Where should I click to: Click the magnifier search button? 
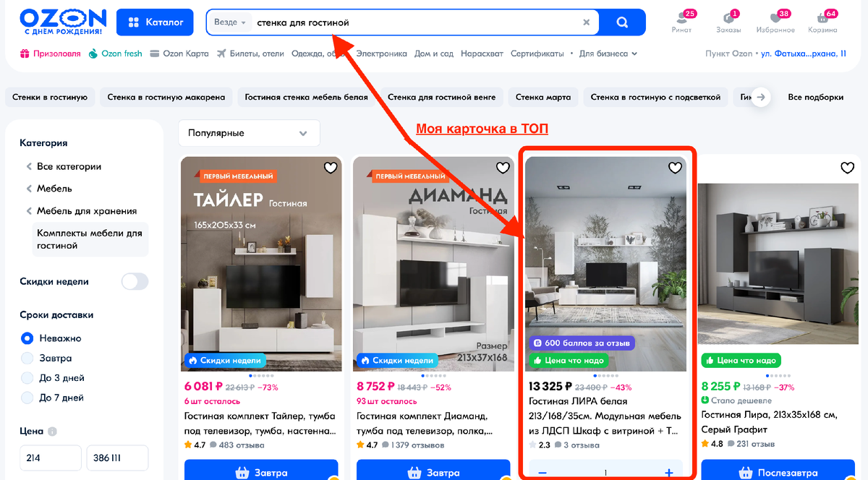tap(622, 22)
